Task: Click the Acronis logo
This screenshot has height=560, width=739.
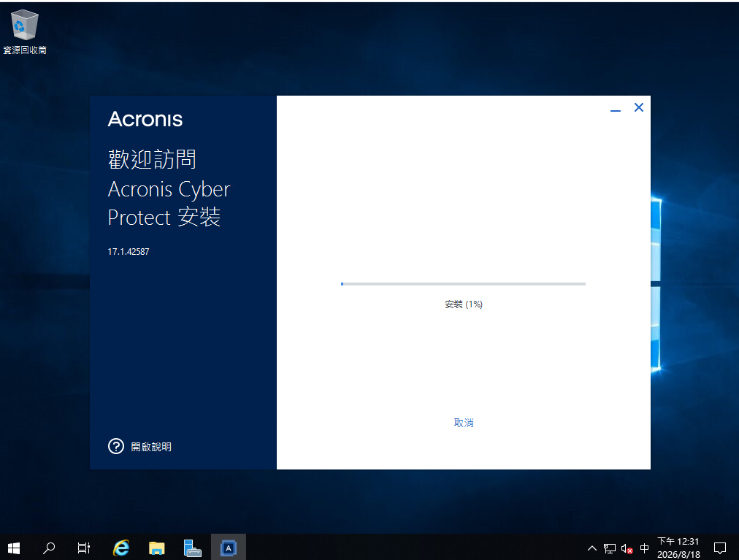Action: (145, 119)
